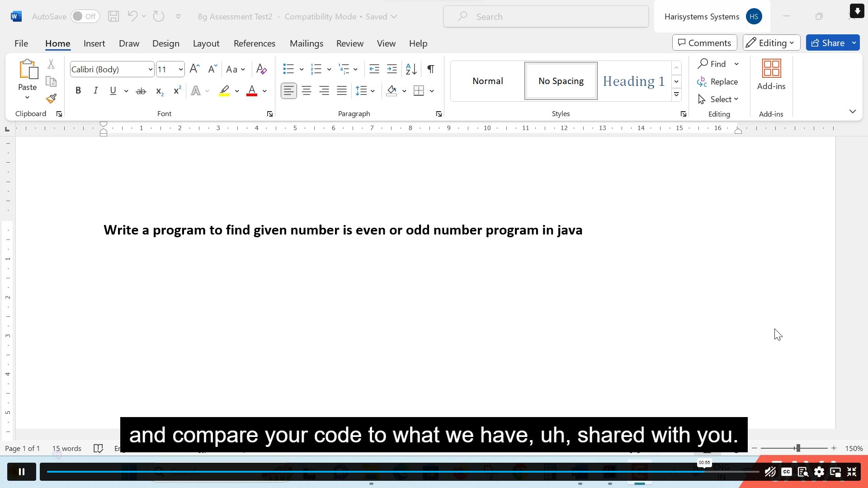The image size is (868, 488).
Task: Open the Change Case dropdown
Action: pyautogui.click(x=236, y=69)
